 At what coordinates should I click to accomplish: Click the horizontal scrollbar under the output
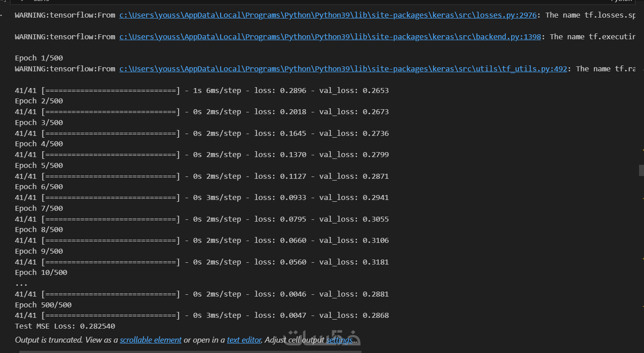pyautogui.click(x=190, y=351)
